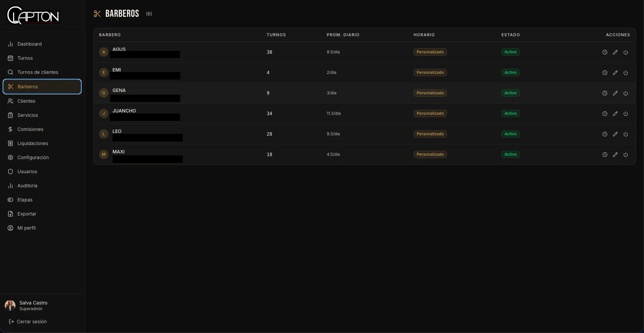
Task: Select the JUANCHO barber name
Action: pos(124,111)
